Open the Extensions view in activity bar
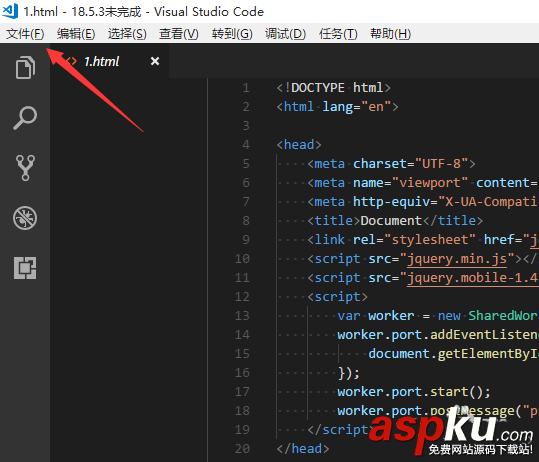Screen dimensions: 539x462 tap(25, 268)
